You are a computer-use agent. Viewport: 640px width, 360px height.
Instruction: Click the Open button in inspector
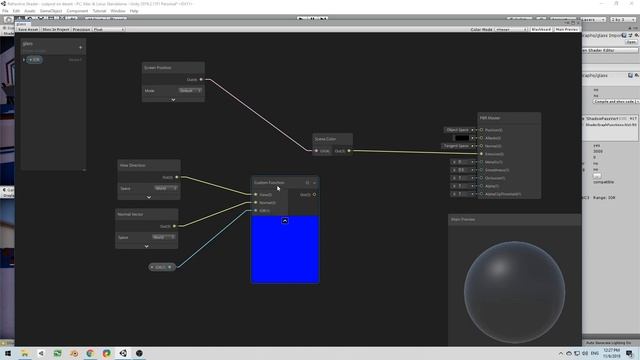click(631, 42)
